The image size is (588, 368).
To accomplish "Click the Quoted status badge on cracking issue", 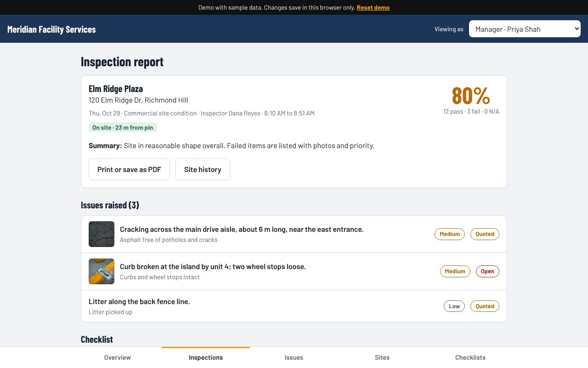I will [485, 234].
